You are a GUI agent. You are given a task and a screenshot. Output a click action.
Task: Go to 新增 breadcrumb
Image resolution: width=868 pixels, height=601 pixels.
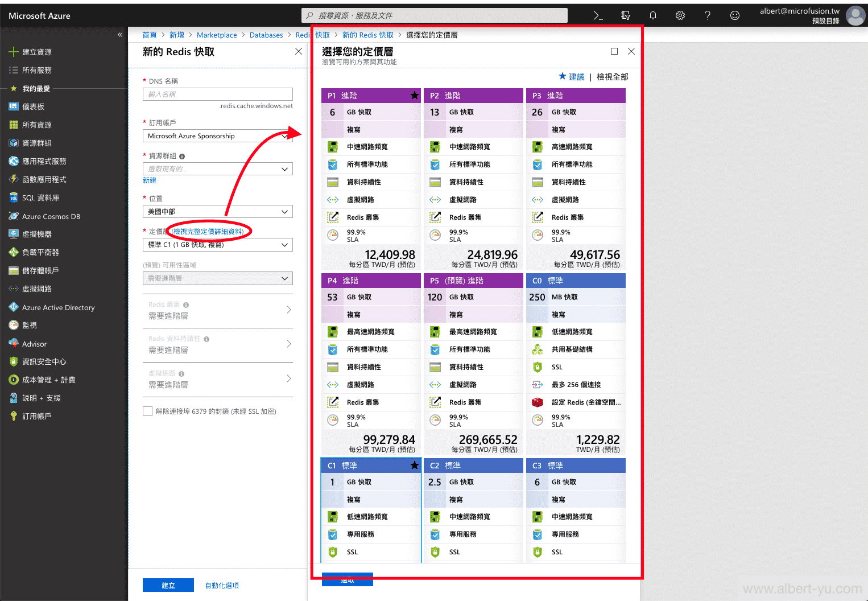pos(177,35)
